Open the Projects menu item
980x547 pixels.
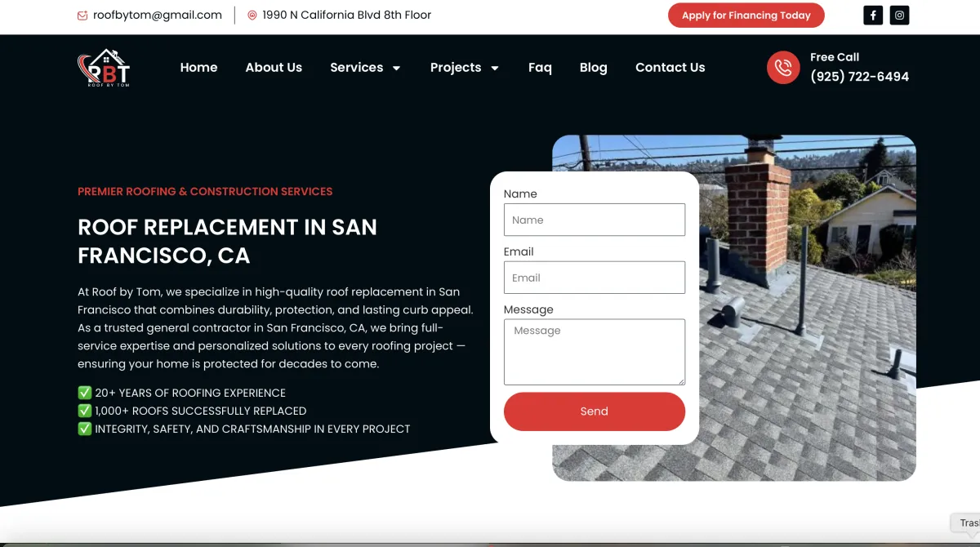(456, 68)
